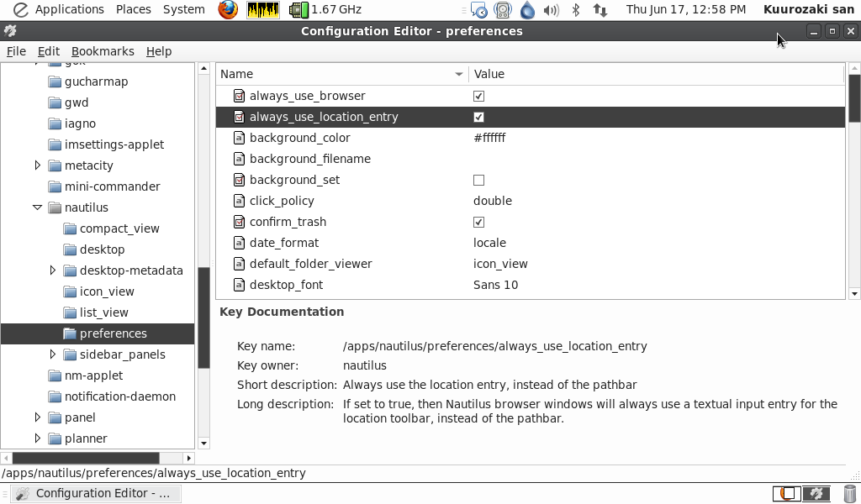Open the Edit menu
The width and height of the screenshot is (861, 504).
48,51
